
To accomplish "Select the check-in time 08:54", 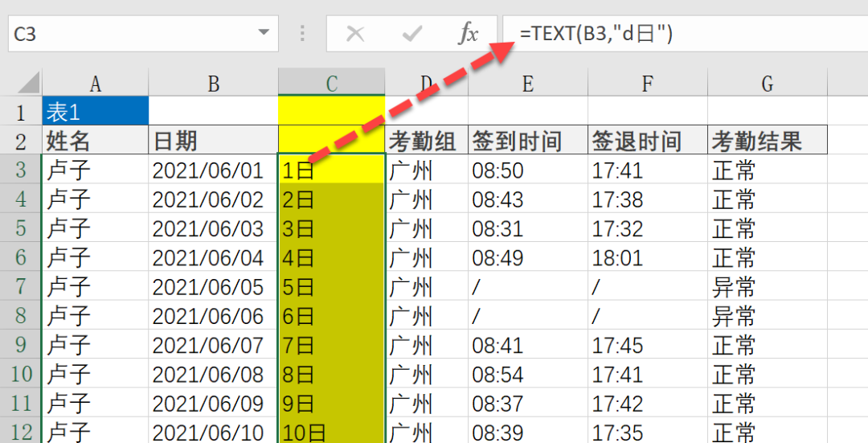I will [528, 374].
